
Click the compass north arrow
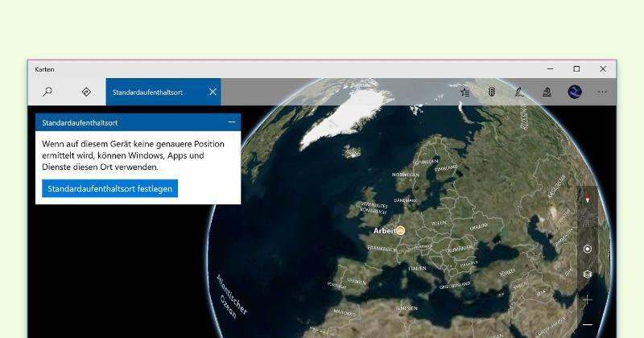tap(588, 199)
